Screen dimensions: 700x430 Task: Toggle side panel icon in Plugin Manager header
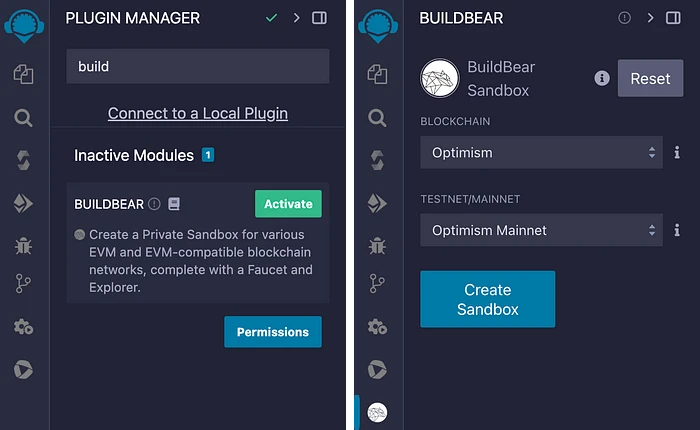(x=319, y=18)
